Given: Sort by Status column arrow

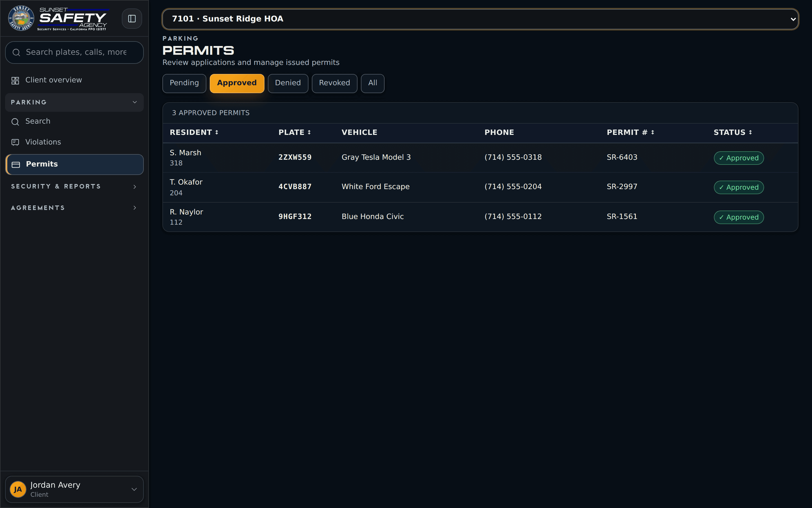Looking at the screenshot, I should pos(750,132).
